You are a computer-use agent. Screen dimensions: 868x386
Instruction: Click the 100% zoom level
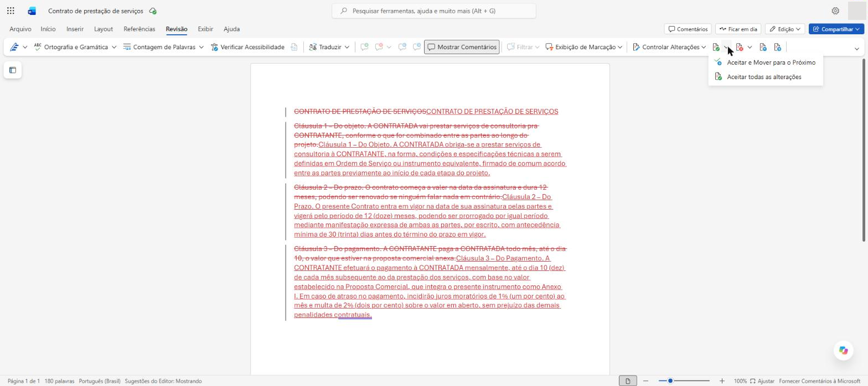tap(740, 381)
